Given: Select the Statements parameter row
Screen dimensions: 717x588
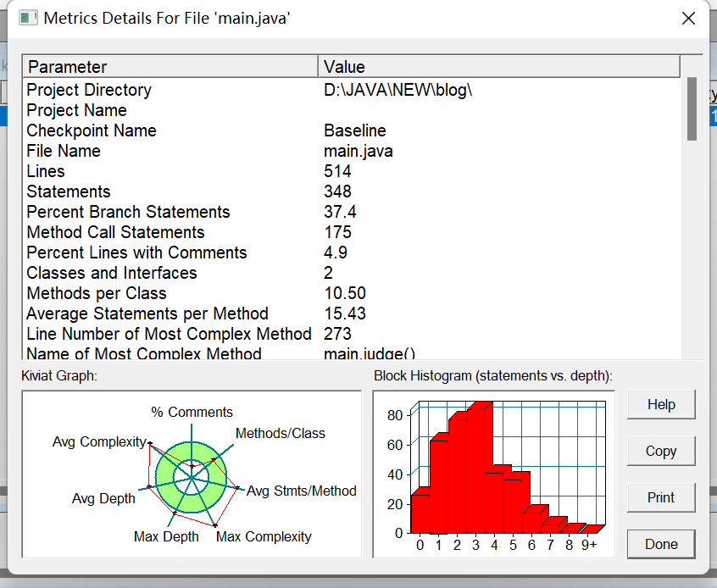Looking at the screenshot, I should click(x=351, y=191).
